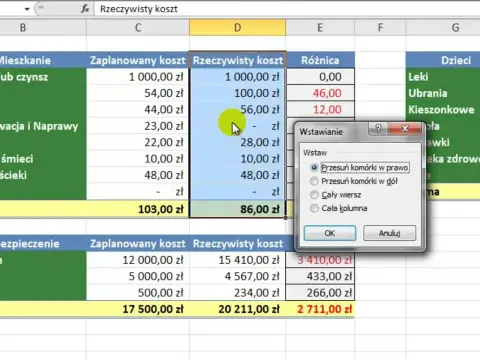The height and width of the screenshot is (360, 480).
Task: Select the total cell '17 500,00 zł'
Action: 138,309
